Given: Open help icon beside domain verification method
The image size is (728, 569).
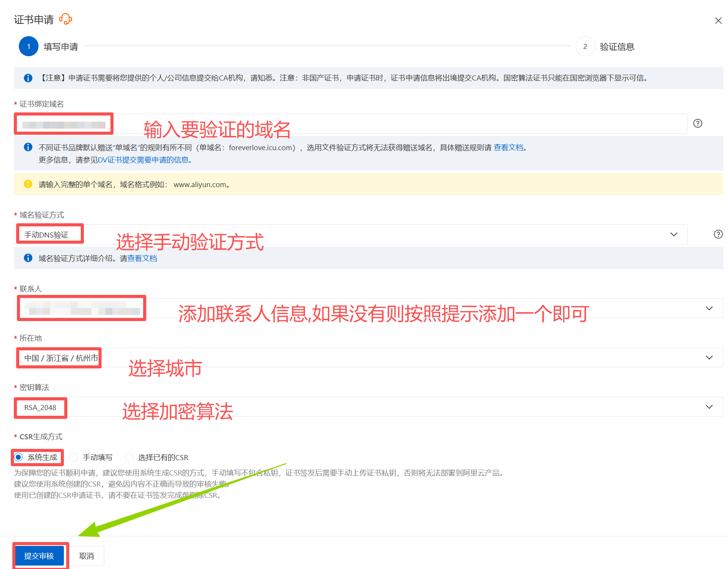Looking at the screenshot, I should (x=718, y=234).
